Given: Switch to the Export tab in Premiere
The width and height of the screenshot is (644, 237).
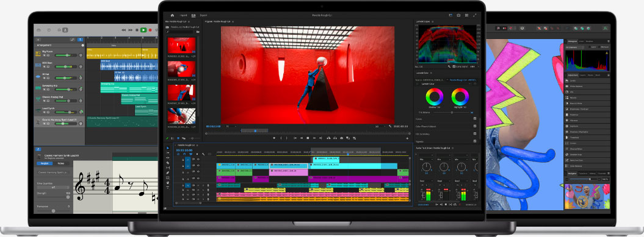Looking at the screenshot, I should 204,15.
